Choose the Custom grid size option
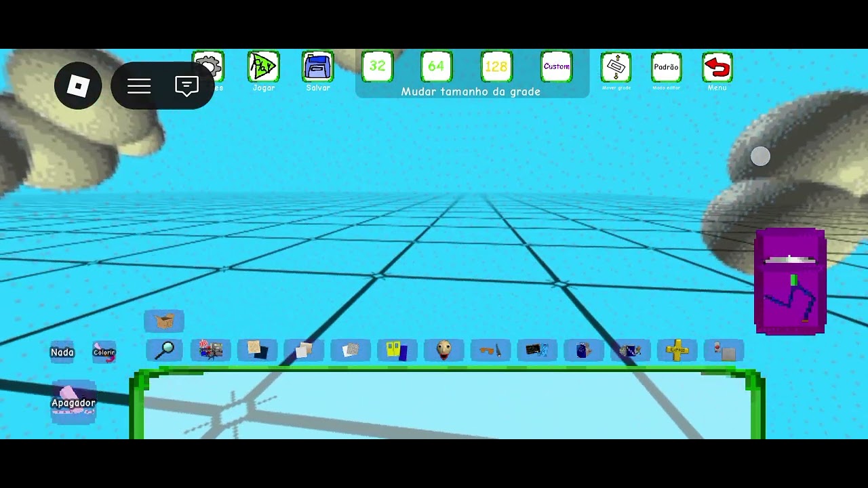Viewport: 868px width, 488px height. tap(557, 66)
